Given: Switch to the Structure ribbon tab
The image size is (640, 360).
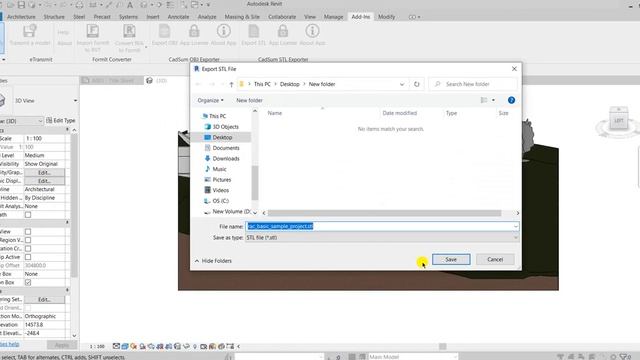Looking at the screenshot, I should pos(54,17).
